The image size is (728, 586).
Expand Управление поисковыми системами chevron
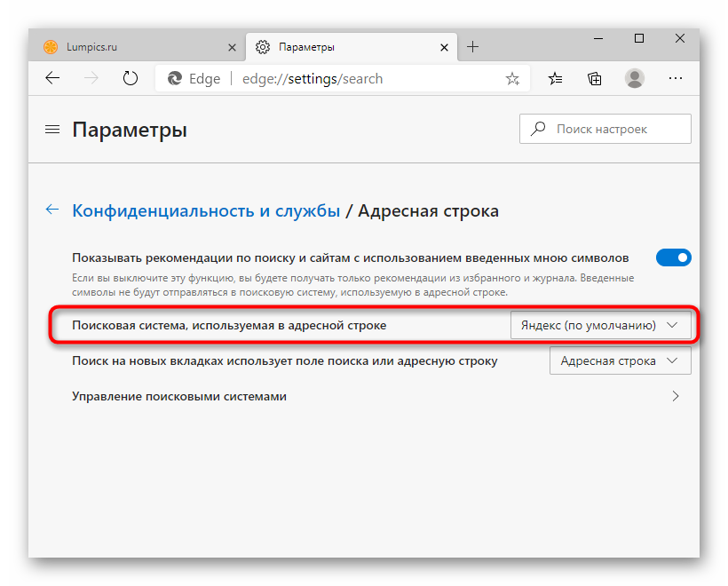click(x=676, y=396)
